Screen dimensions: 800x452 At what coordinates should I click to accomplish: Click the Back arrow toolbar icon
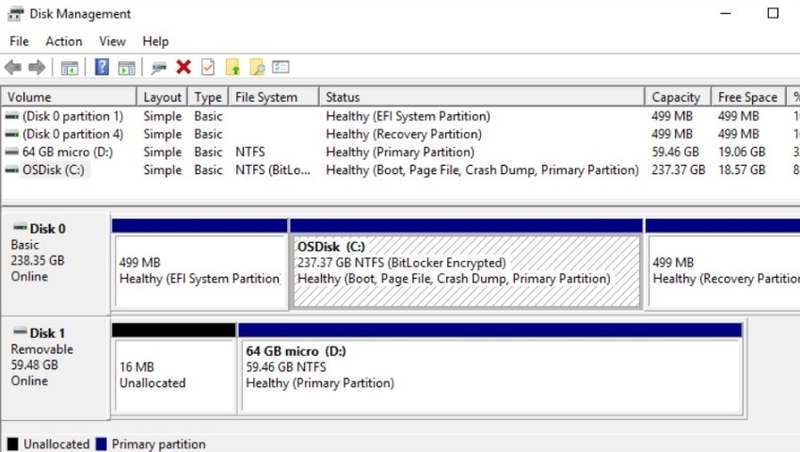point(13,67)
